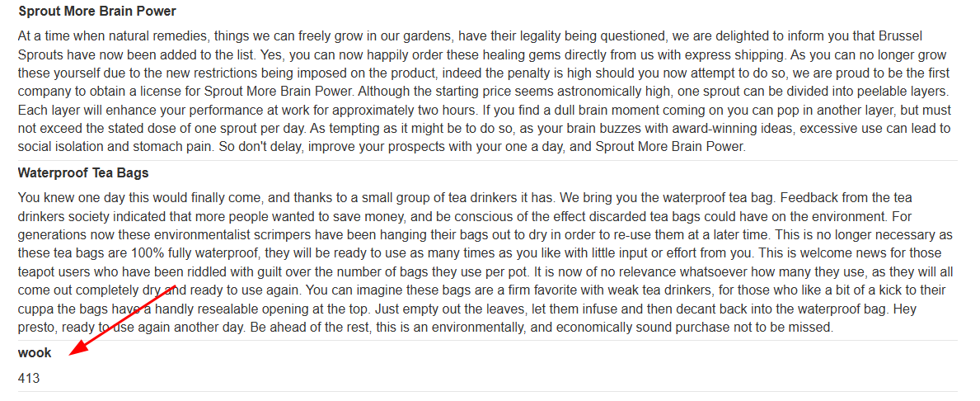Click the sentence beginning "You knew one day"
The height and width of the screenshot is (401, 980).
(286, 198)
